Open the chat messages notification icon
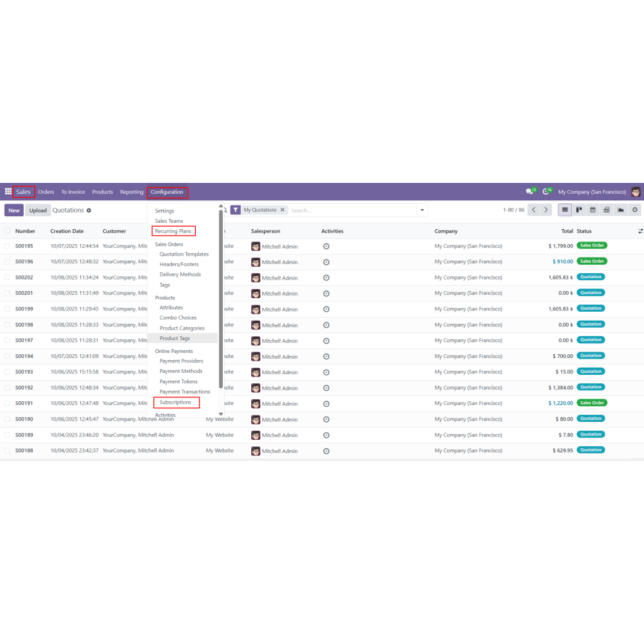This screenshot has width=644, height=644. point(529,192)
